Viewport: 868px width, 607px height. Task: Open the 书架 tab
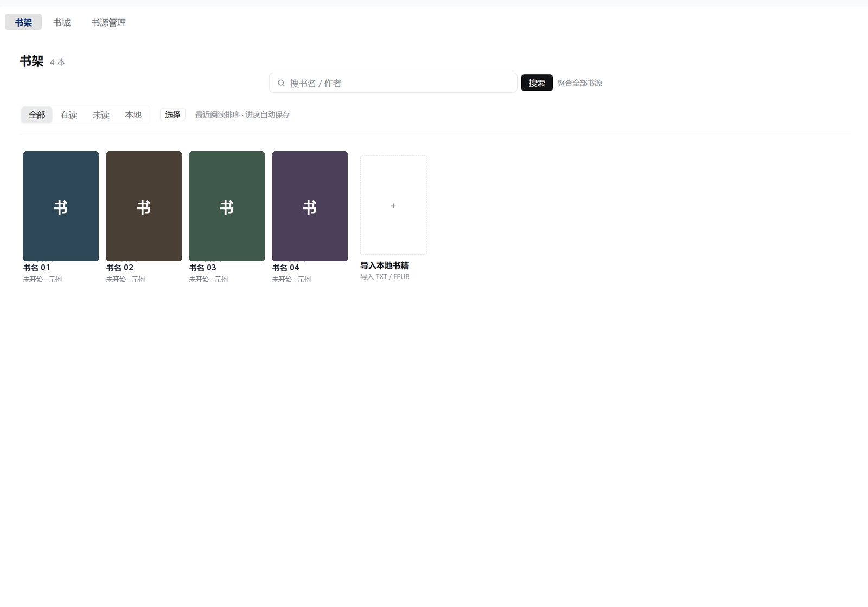click(23, 22)
